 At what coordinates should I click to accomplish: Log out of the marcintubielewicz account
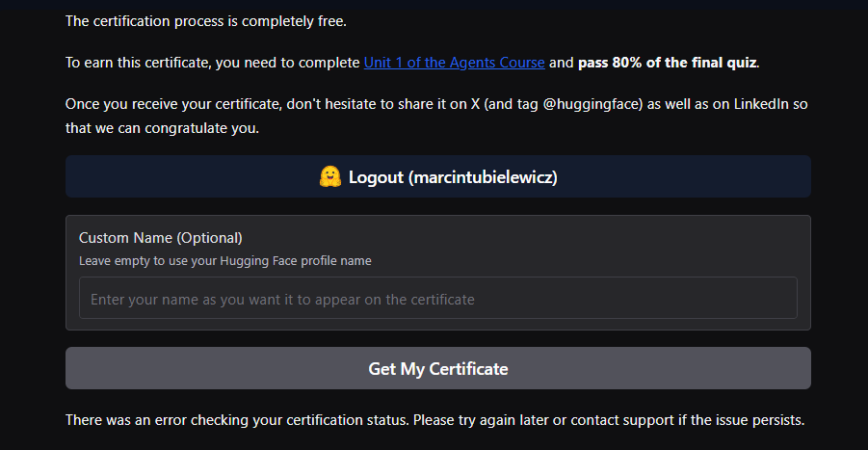point(438,177)
